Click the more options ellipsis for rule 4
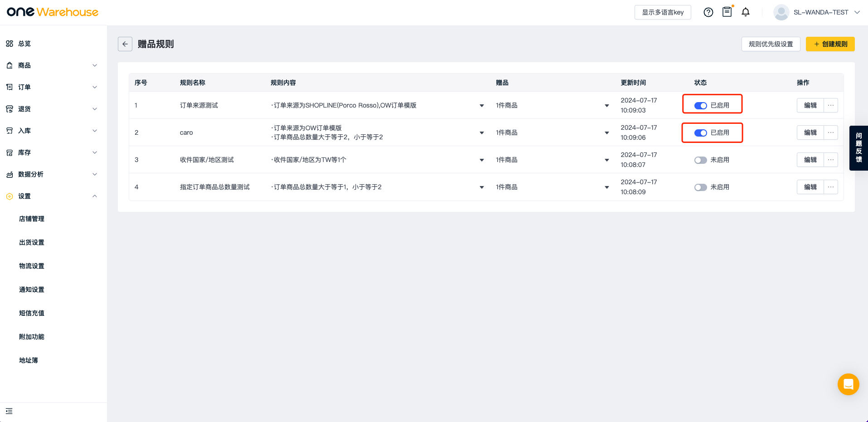Image resolution: width=868 pixels, height=422 pixels. click(830, 187)
